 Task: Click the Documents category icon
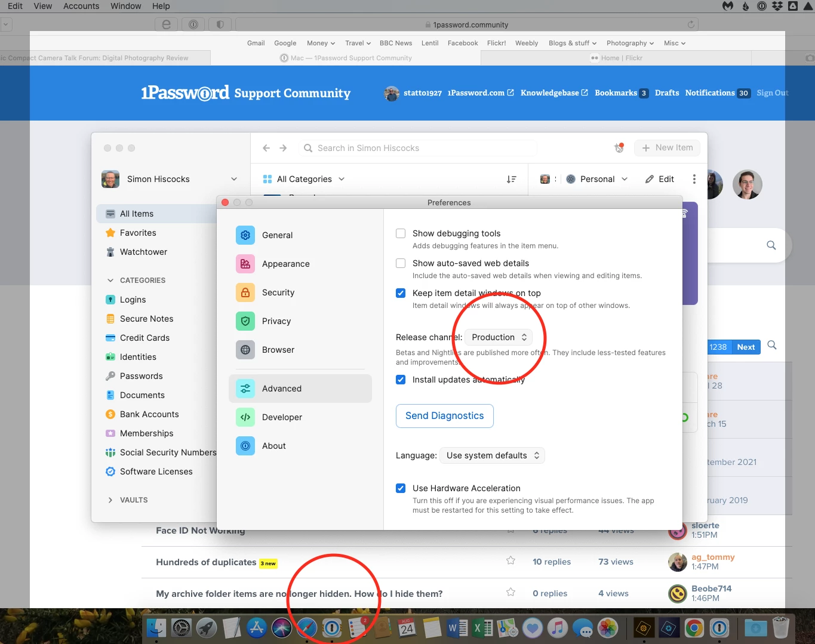[110, 395]
